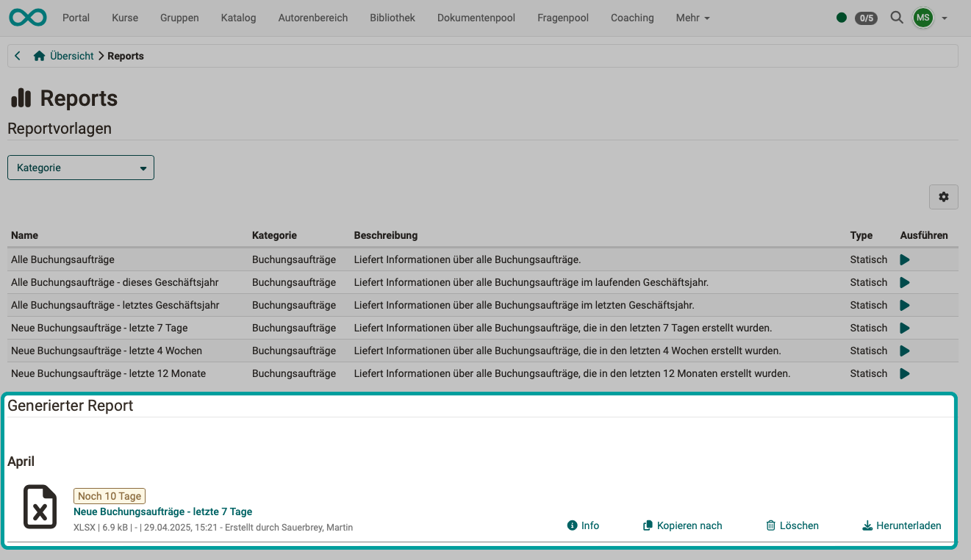Click 'Kopieren nach' for the generated report
This screenshot has height=560, width=971.
coord(682,525)
